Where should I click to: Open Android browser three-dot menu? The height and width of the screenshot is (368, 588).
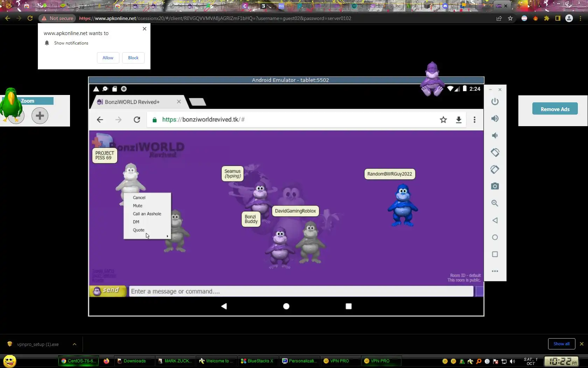click(x=475, y=120)
